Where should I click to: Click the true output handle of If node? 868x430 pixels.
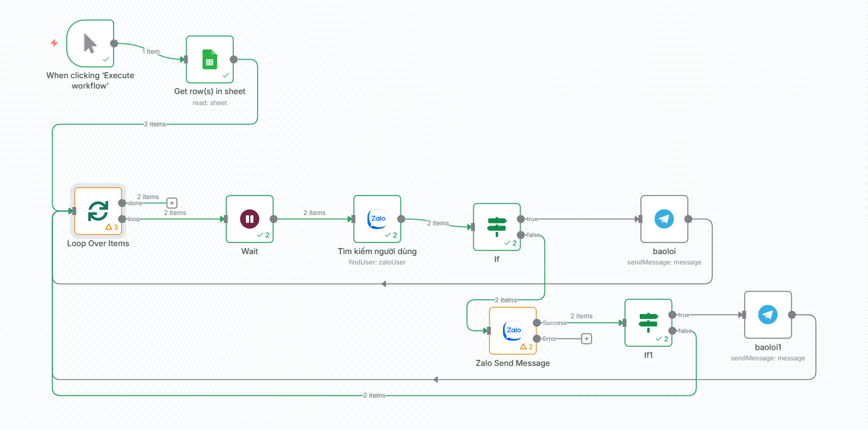521,219
